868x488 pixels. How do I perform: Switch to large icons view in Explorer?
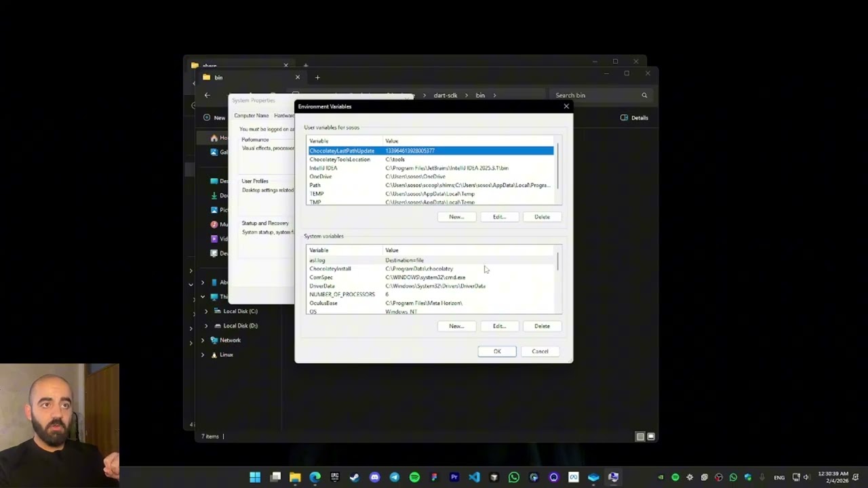[x=651, y=436]
